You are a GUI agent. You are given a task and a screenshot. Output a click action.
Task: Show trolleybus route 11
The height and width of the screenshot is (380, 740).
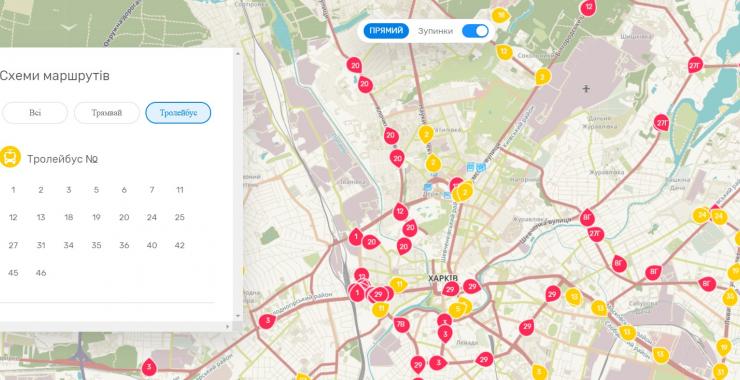coord(179,190)
